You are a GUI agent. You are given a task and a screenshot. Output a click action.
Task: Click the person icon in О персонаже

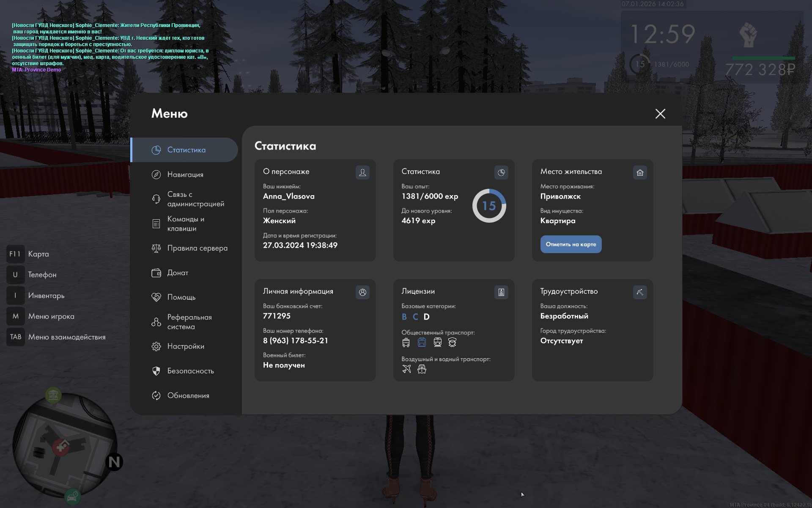tap(362, 172)
